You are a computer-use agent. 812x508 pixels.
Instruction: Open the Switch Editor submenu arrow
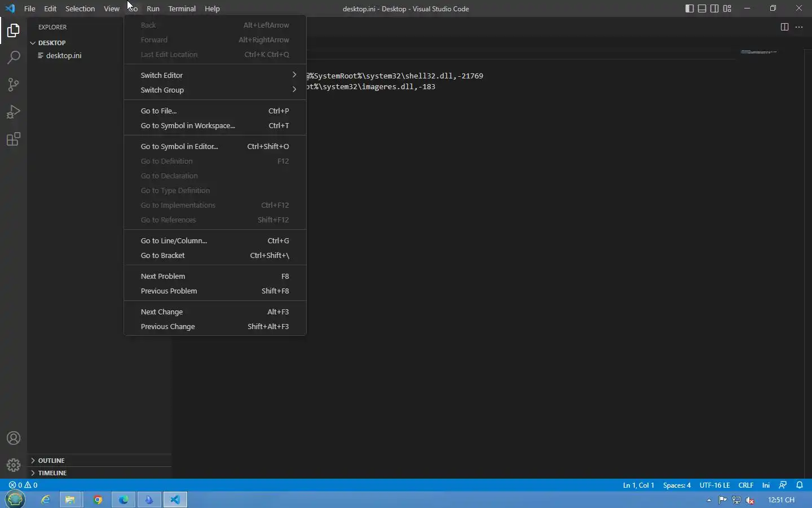point(294,75)
